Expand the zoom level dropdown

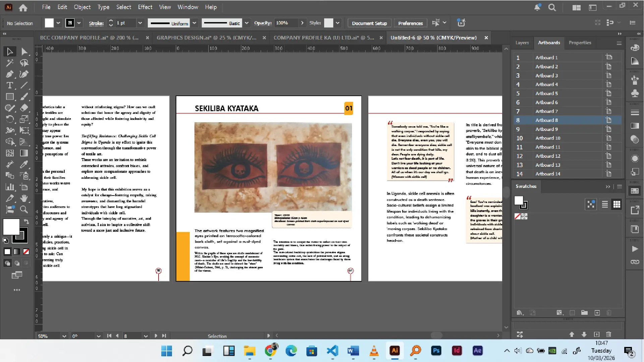[x=64, y=336]
